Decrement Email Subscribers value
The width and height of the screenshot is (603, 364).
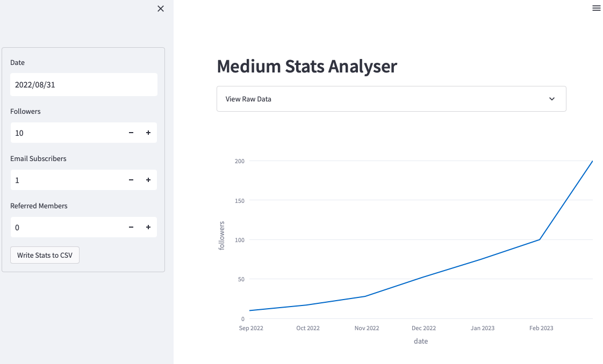(x=131, y=180)
